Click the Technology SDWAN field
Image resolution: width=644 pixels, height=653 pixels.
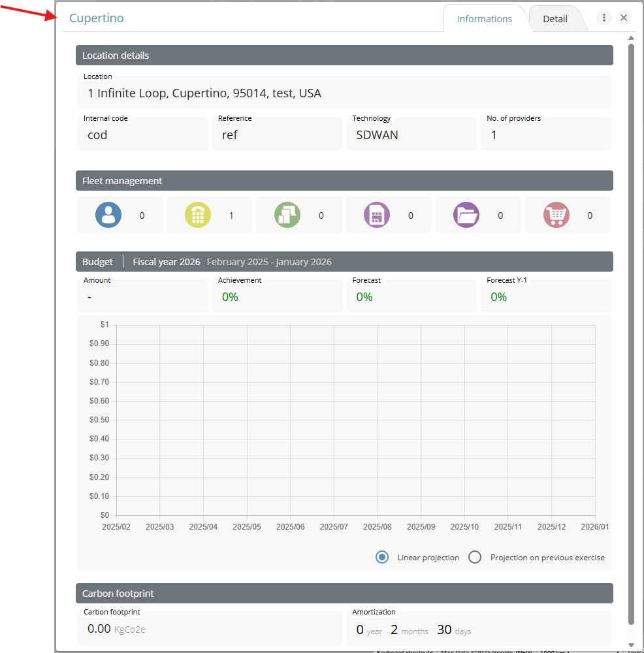point(411,135)
